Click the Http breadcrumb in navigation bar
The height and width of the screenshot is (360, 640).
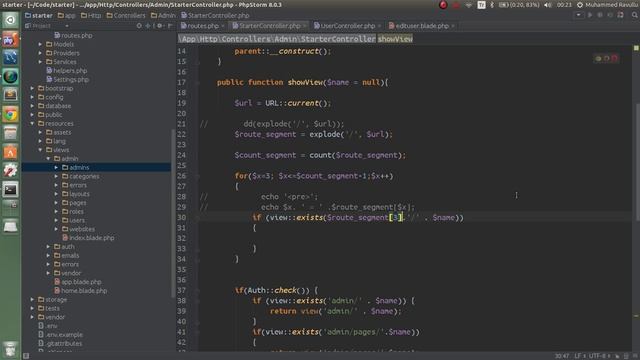pos(91,16)
